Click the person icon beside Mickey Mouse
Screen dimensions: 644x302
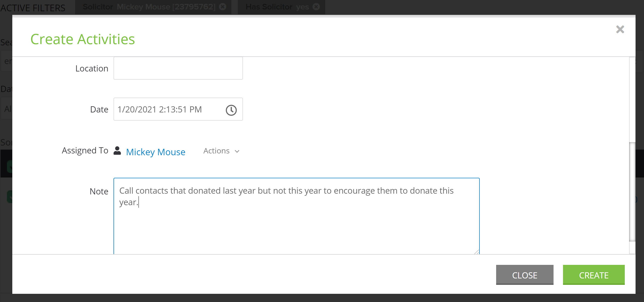coord(117,151)
